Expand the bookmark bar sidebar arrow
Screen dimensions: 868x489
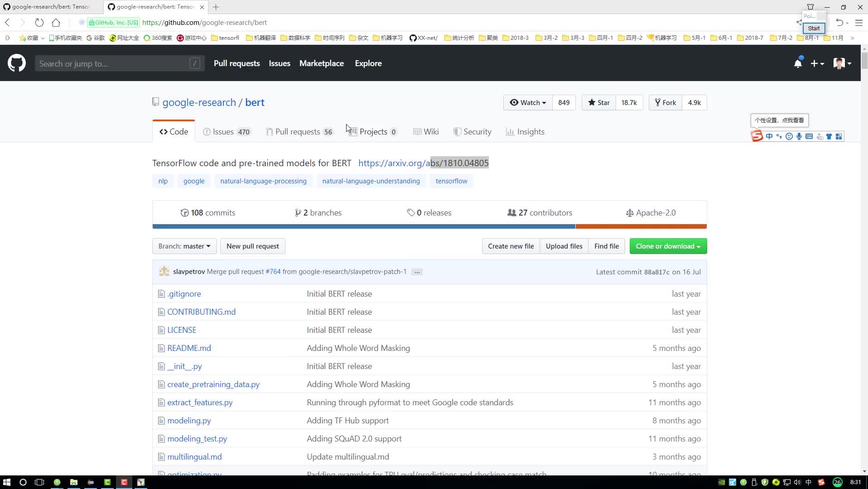[8, 38]
